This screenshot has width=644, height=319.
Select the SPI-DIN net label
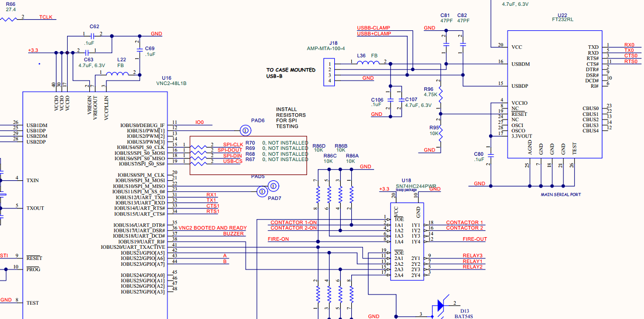(x=233, y=156)
